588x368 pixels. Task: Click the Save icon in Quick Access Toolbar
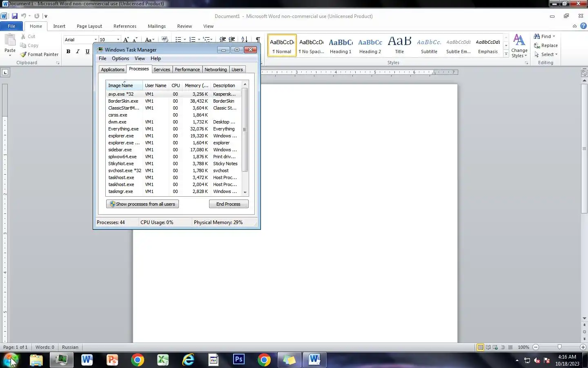pyautogui.click(x=15, y=16)
